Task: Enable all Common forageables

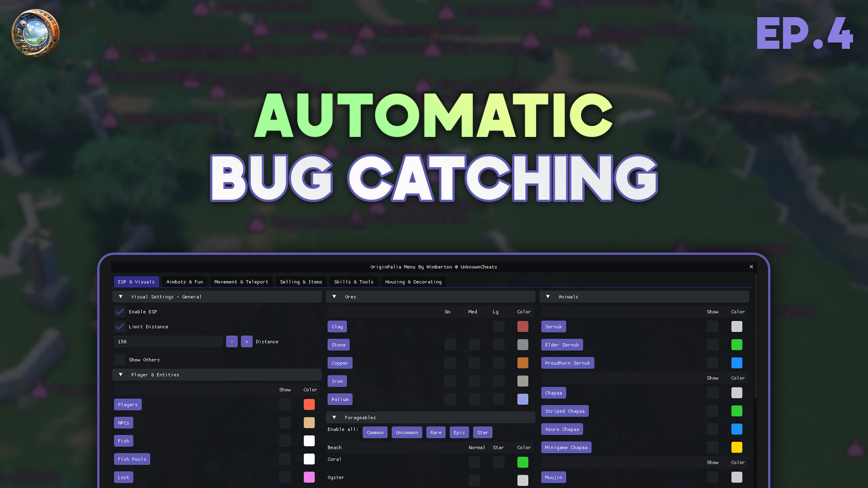Action: (374, 432)
